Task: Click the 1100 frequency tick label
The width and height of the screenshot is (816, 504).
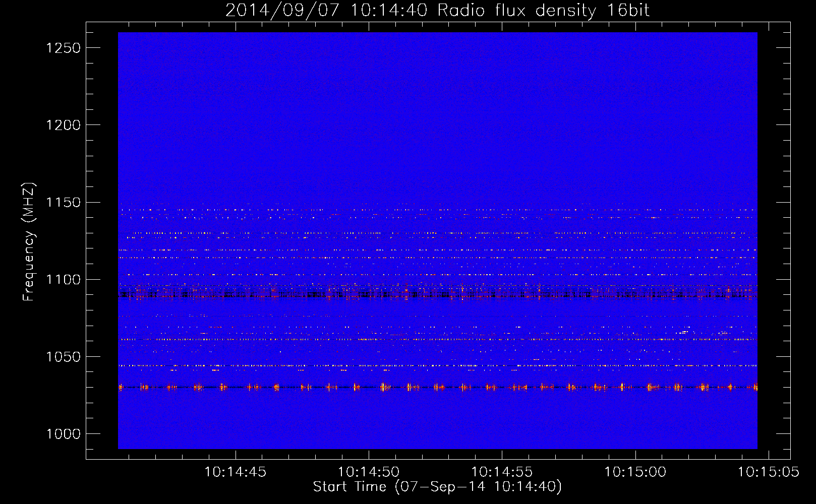Action: (63, 280)
